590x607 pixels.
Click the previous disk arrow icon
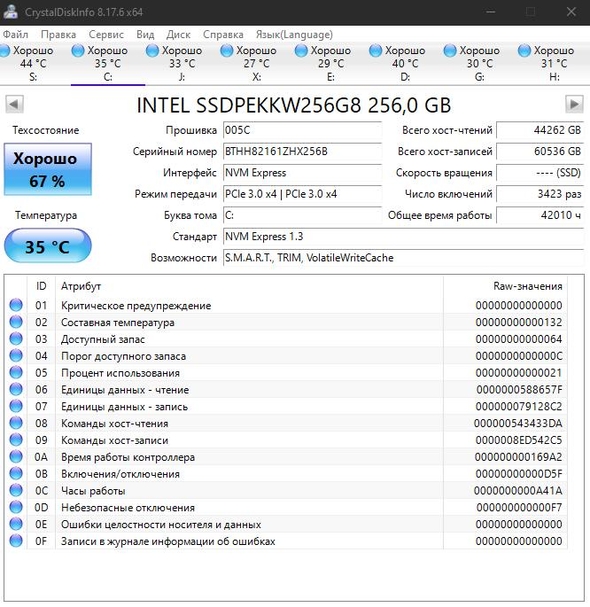click(x=14, y=104)
